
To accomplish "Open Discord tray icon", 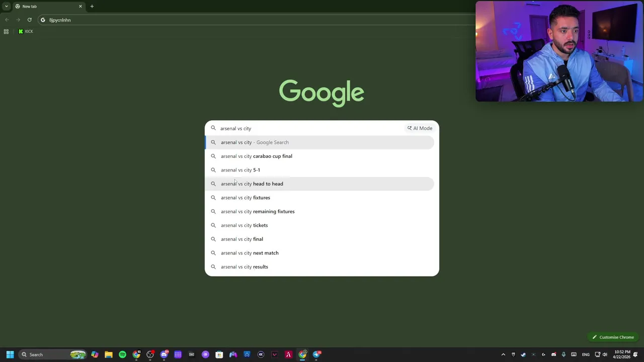I will pos(553,354).
